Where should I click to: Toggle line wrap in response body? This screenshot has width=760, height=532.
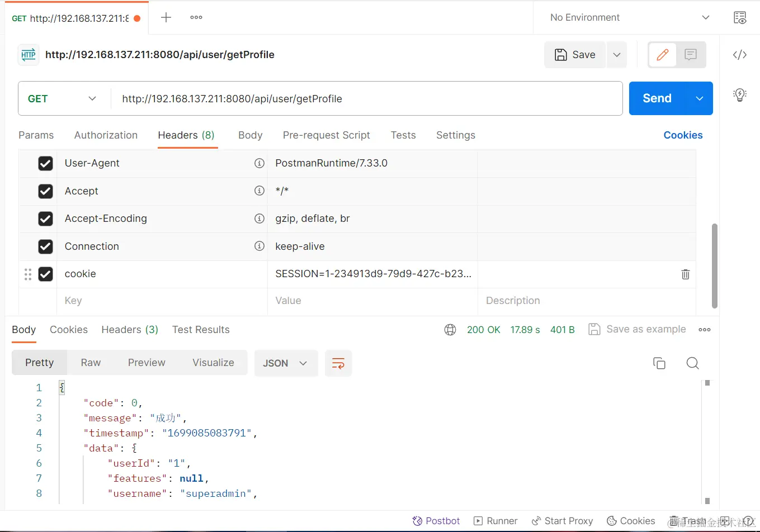click(x=338, y=363)
